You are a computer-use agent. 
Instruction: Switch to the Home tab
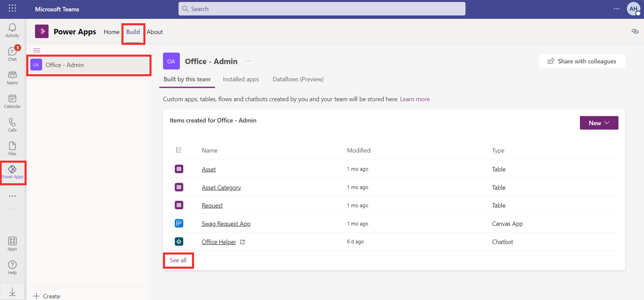[112, 32]
